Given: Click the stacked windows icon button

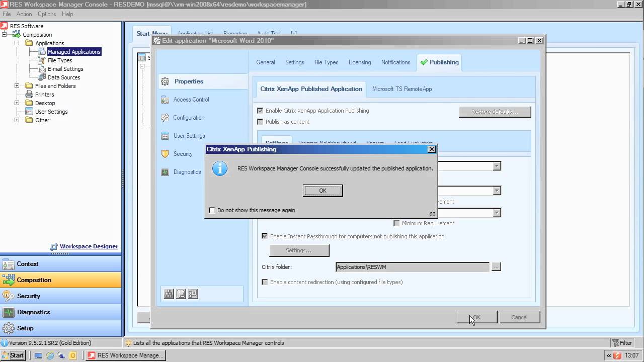Looking at the screenshot, I should click(181, 294).
